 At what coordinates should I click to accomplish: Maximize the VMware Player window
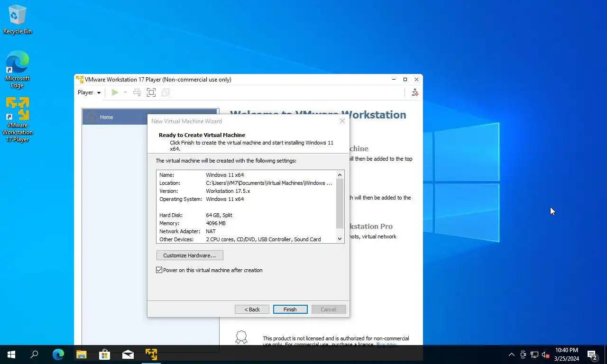click(x=405, y=80)
